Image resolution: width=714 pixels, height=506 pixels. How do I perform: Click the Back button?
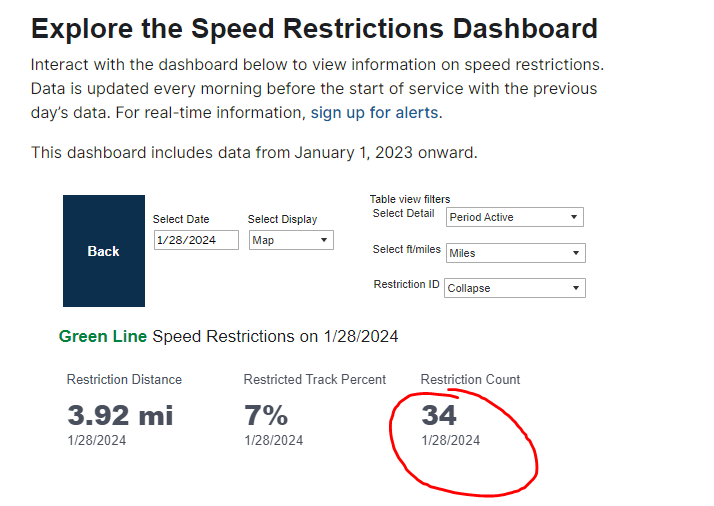(x=104, y=251)
